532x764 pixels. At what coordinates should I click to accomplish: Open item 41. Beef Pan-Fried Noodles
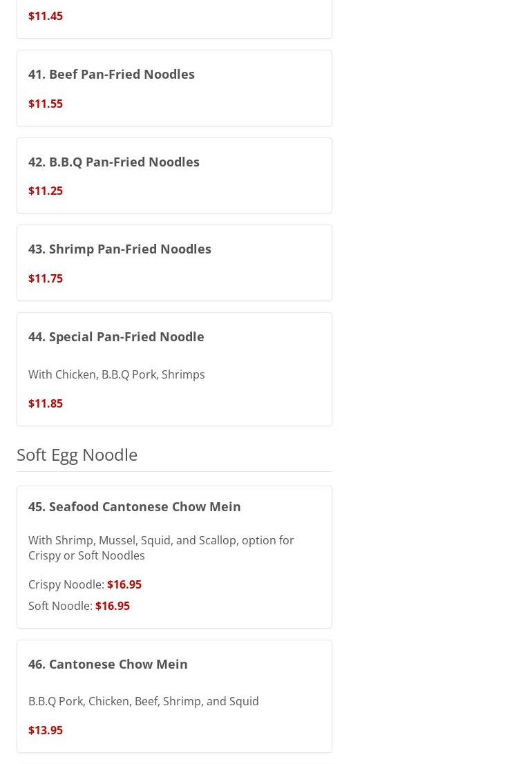(x=111, y=74)
